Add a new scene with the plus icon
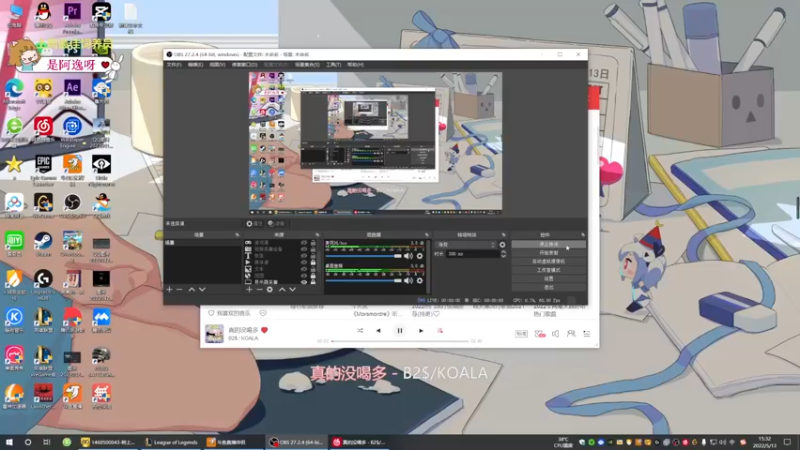 click(x=169, y=289)
